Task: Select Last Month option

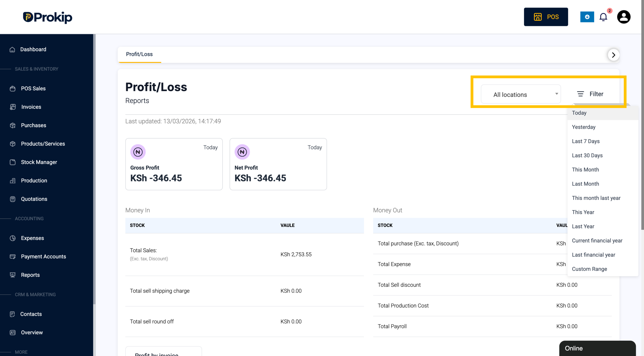Action: click(x=603, y=184)
